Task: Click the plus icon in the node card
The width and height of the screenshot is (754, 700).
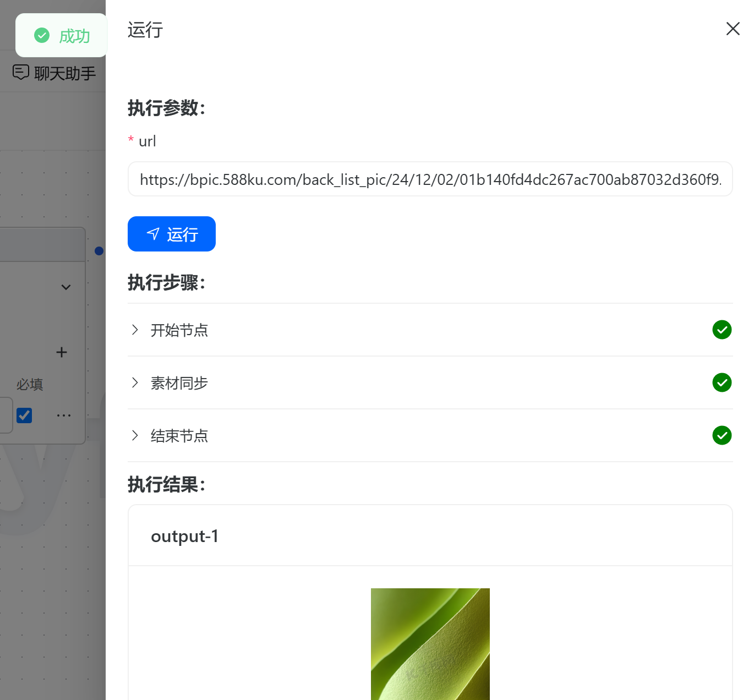Action: pyautogui.click(x=62, y=352)
